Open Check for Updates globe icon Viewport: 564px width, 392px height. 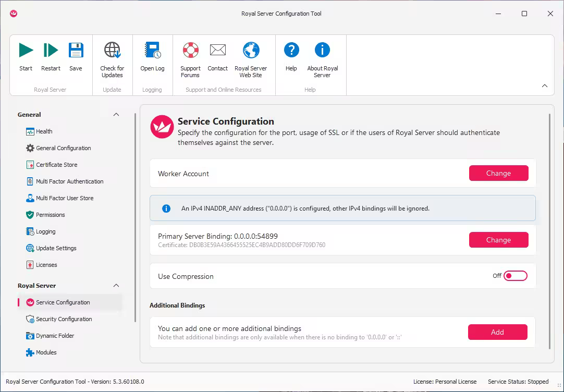tap(112, 51)
